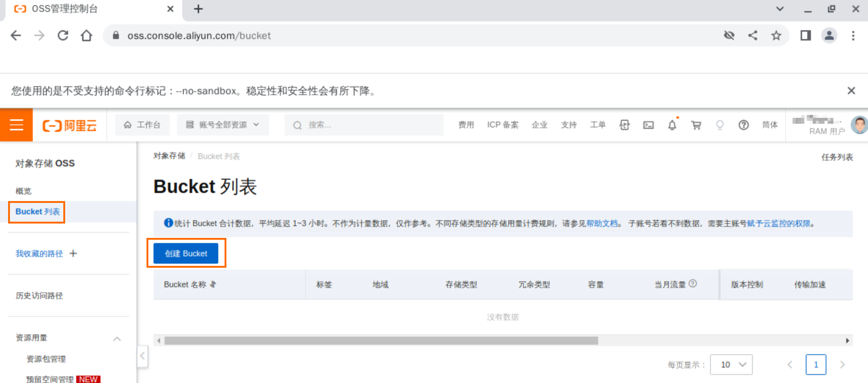Share this page from address bar

(753, 35)
